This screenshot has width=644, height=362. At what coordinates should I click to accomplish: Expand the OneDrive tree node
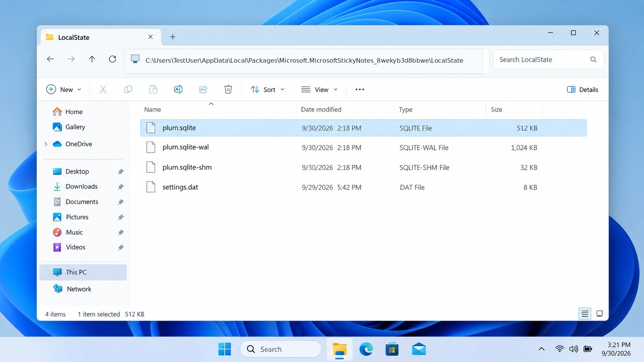tap(46, 144)
